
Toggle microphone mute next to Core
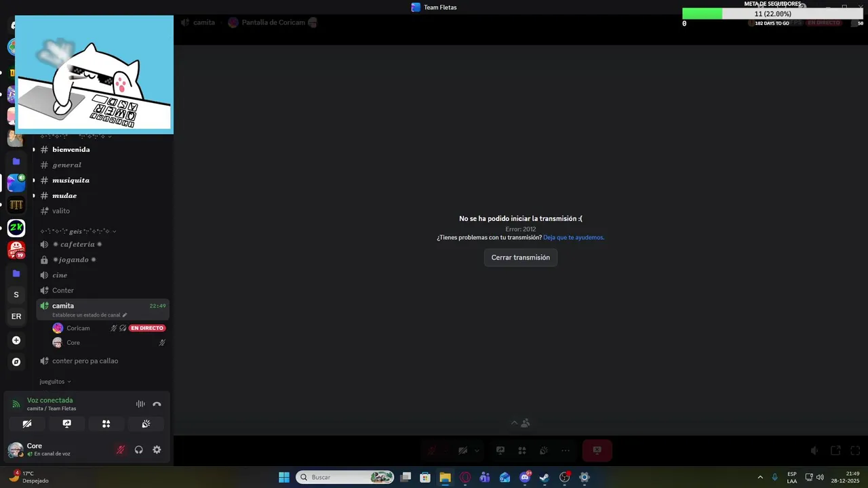click(121, 449)
